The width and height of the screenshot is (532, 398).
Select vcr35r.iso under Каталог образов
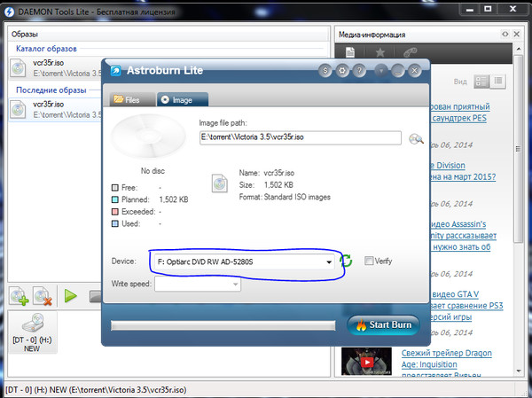coord(56,68)
